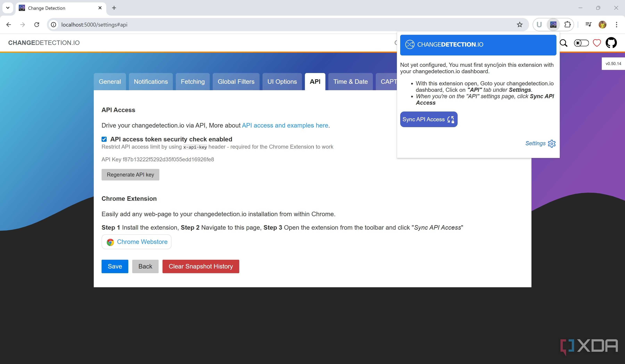
Task: Open the Chrome Webstore link
Action: point(136,242)
